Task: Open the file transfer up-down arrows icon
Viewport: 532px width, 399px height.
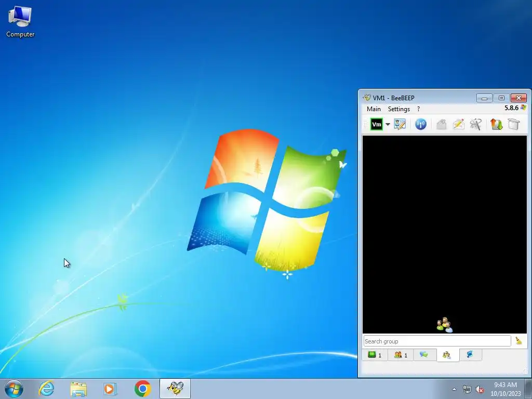Action: (496, 124)
